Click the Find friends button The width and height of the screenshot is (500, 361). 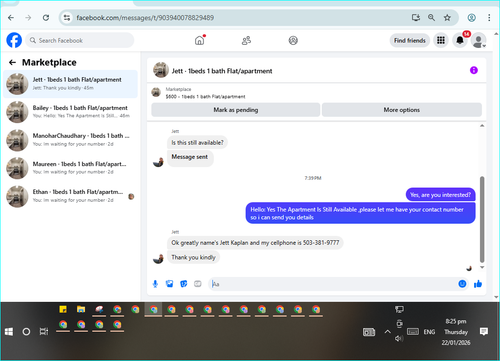point(410,40)
